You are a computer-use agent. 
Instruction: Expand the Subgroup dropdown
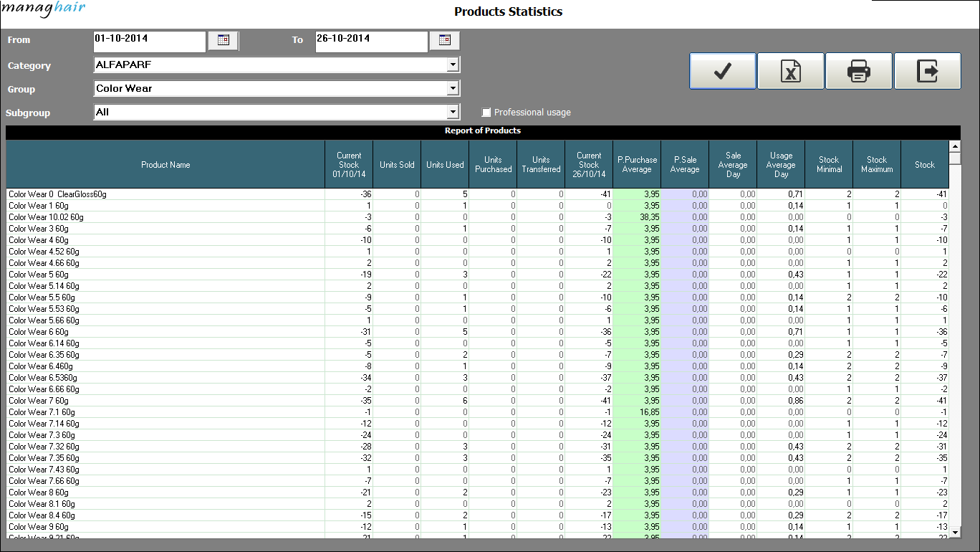(452, 113)
